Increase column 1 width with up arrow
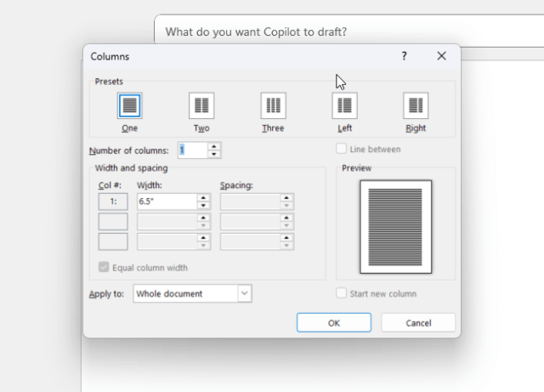This screenshot has width=544, height=392. point(204,198)
